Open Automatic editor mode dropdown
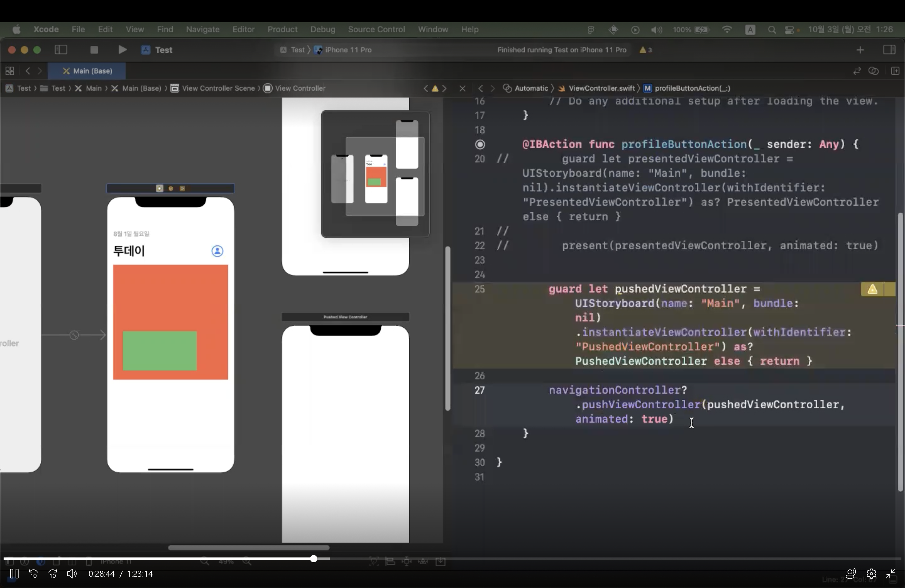This screenshot has height=588, width=905. click(531, 88)
